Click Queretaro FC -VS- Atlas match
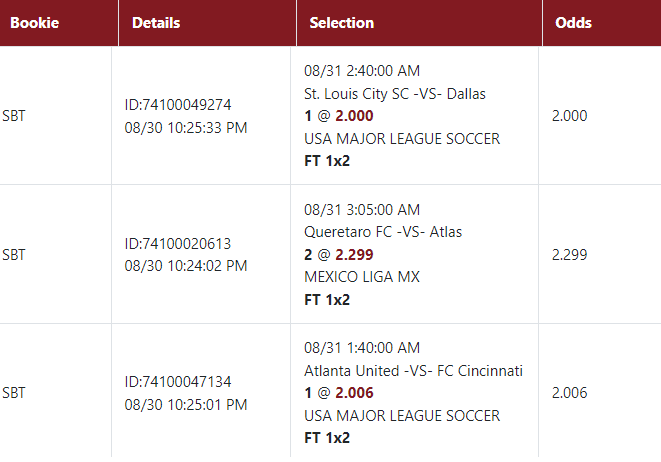 coord(383,232)
